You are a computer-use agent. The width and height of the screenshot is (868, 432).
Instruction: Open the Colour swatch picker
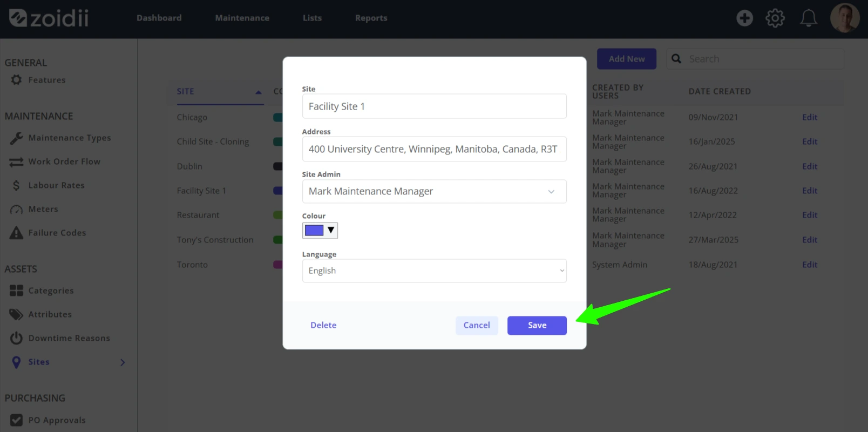(320, 231)
